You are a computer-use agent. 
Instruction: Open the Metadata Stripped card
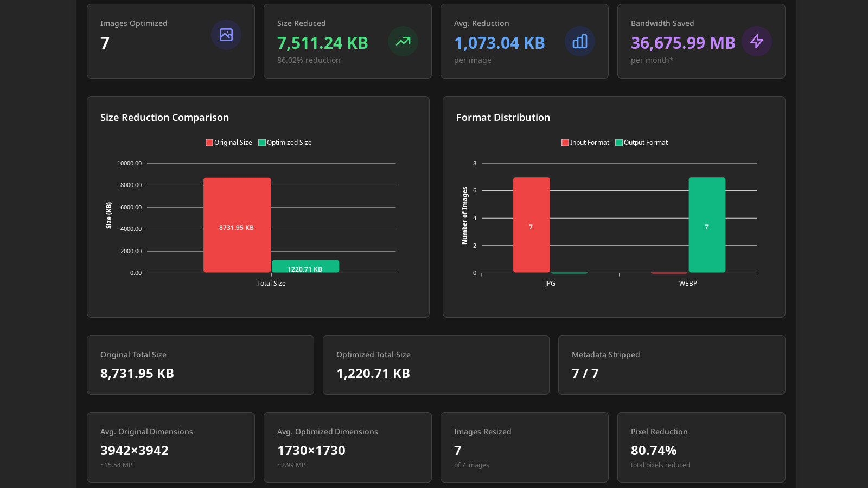point(672,365)
